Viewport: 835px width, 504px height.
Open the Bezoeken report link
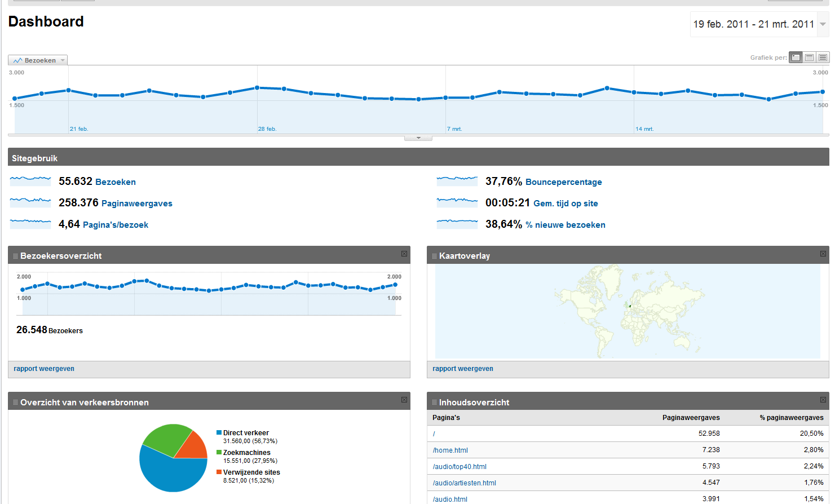[116, 182]
